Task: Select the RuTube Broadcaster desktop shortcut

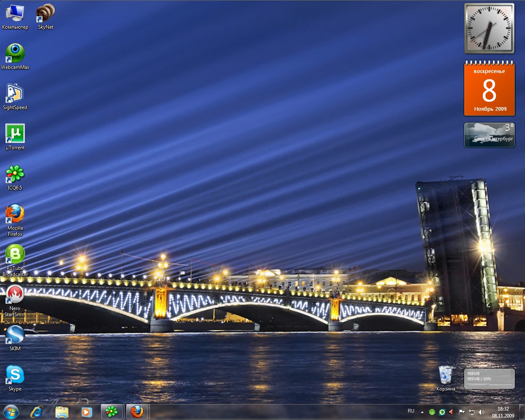Action: click(x=15, y=260)
